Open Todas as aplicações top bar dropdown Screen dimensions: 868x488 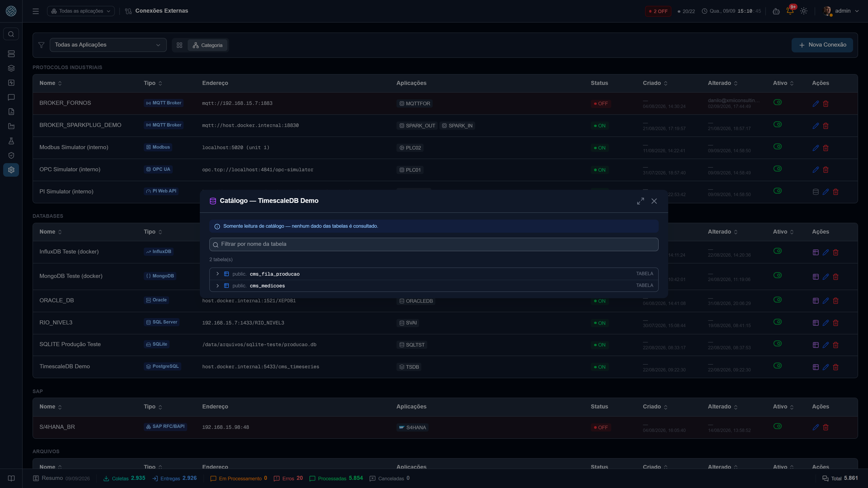(x=81, y=11)
